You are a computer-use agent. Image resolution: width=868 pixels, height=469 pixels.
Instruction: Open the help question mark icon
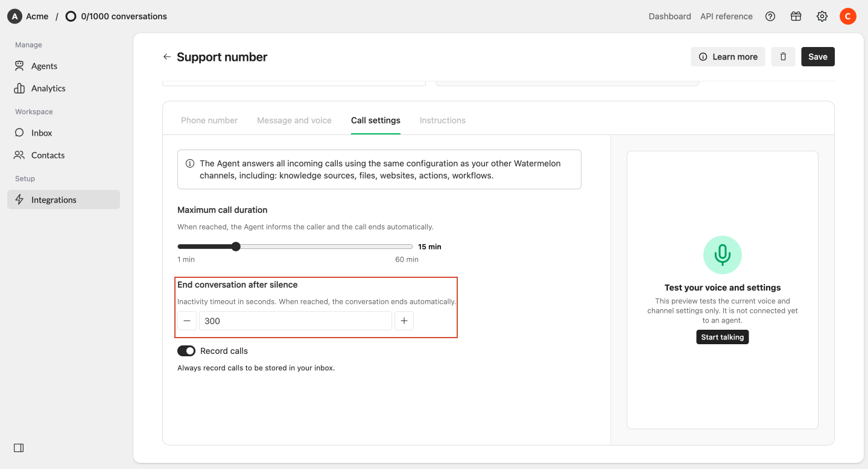[x=770, y=16]
